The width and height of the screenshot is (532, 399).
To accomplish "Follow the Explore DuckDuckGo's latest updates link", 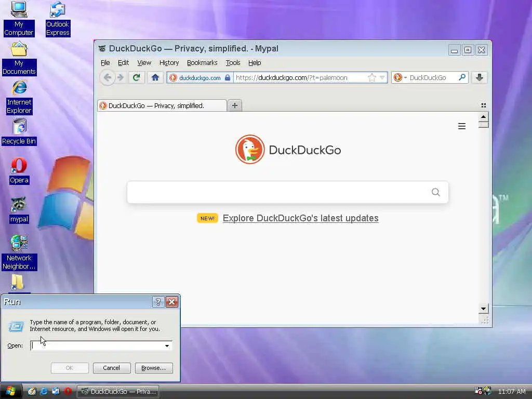I will tap(301, 218).
